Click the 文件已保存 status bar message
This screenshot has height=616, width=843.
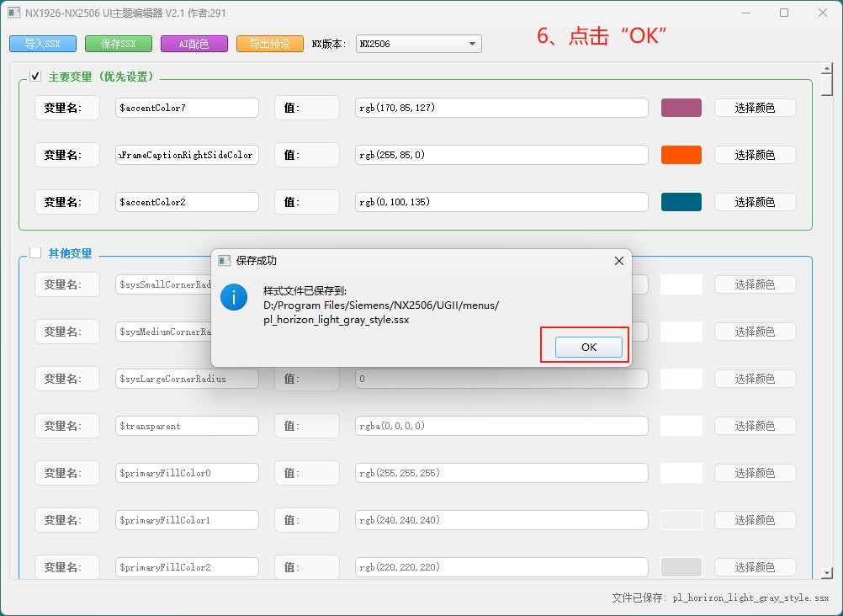coord(720,597)
